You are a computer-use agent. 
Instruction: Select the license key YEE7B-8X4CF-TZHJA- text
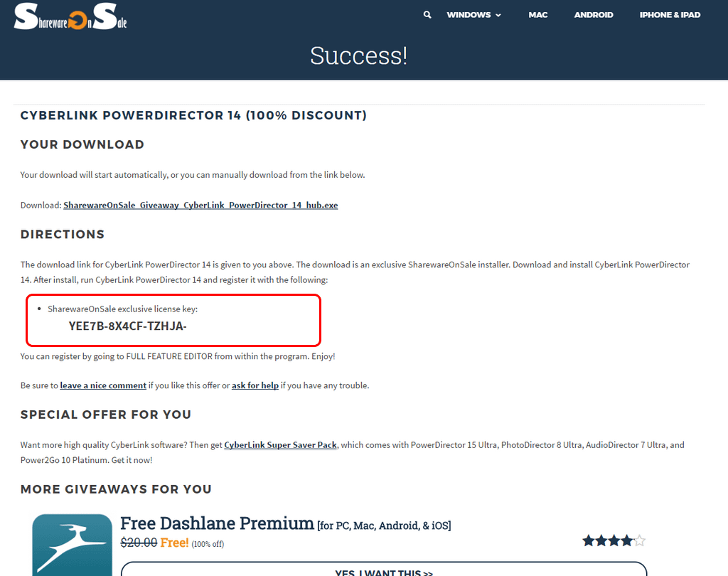tap(128, 326)
